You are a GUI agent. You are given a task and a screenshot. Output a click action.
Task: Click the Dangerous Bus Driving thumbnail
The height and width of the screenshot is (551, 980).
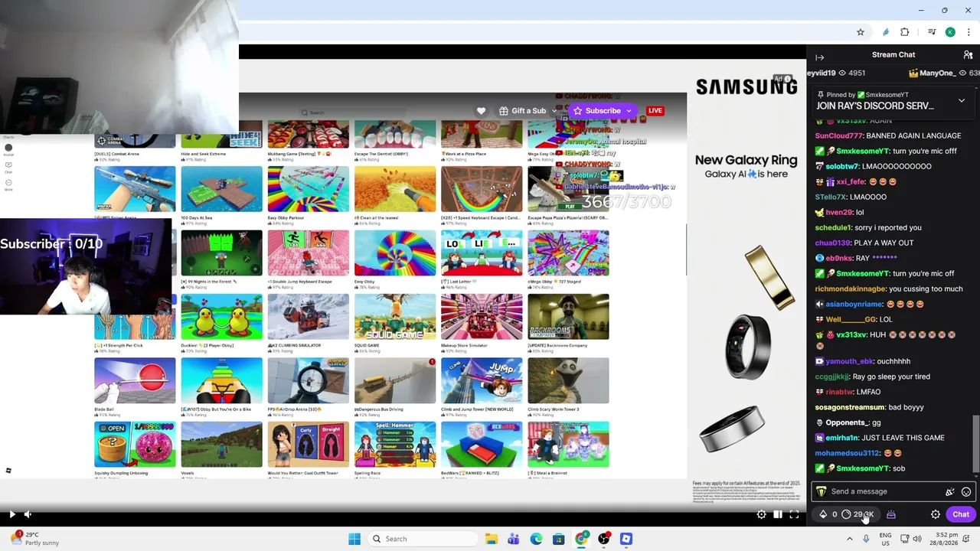[x=395, y=380]
